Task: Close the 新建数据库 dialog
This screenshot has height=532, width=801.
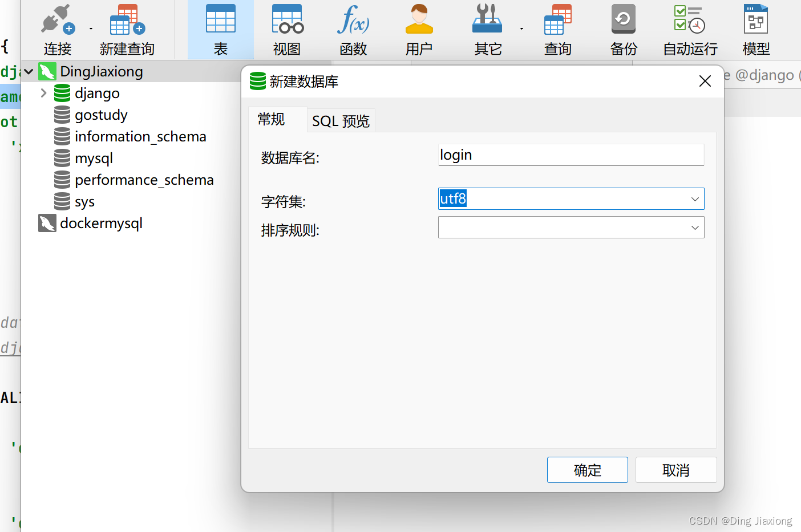Action: click(705, 82)
